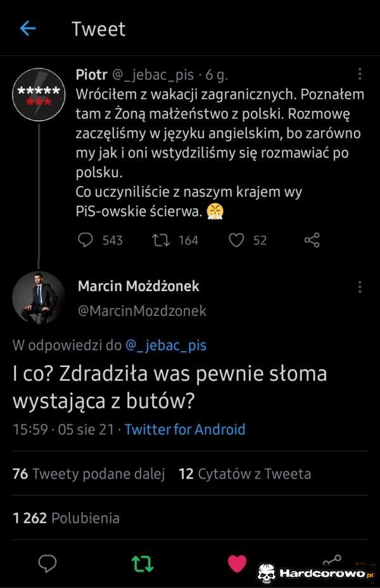Open Piotr's tweet three-dot menu

point(360,75)
